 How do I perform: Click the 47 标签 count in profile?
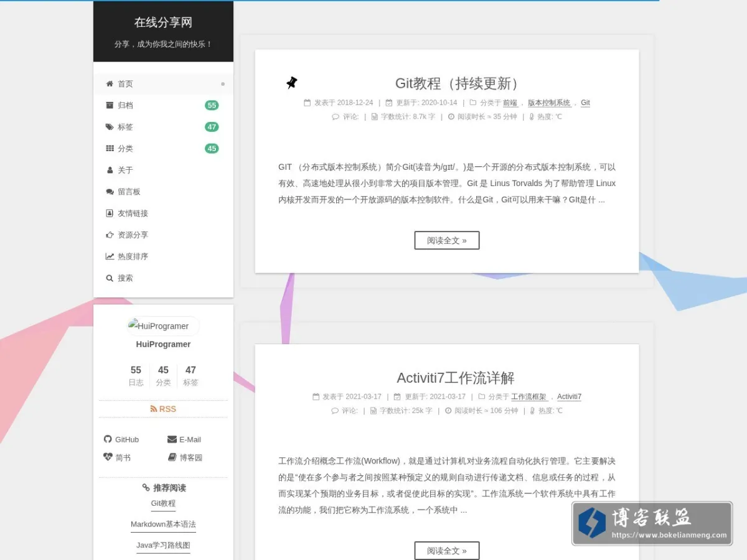tap(190, 375)
